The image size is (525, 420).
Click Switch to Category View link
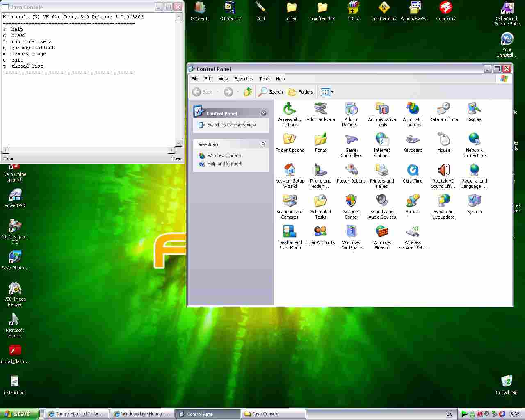[231, 125]
